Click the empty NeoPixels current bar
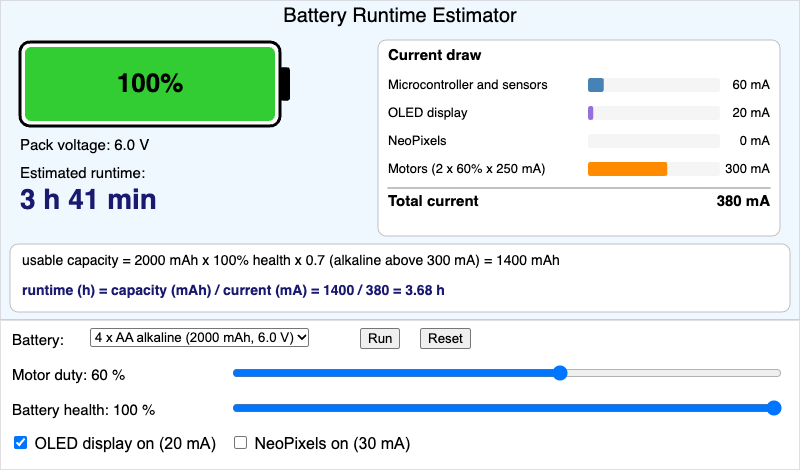This screenshot has height=472, width=800. [x=654, y=141]
